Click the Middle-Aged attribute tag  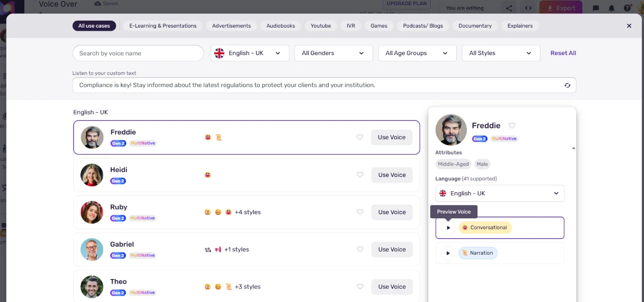point(454,164)
